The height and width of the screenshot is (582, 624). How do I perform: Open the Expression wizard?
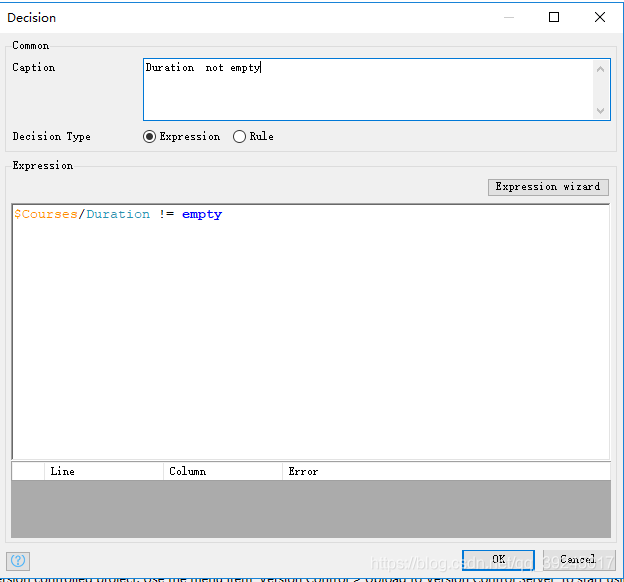coord(548,187)
